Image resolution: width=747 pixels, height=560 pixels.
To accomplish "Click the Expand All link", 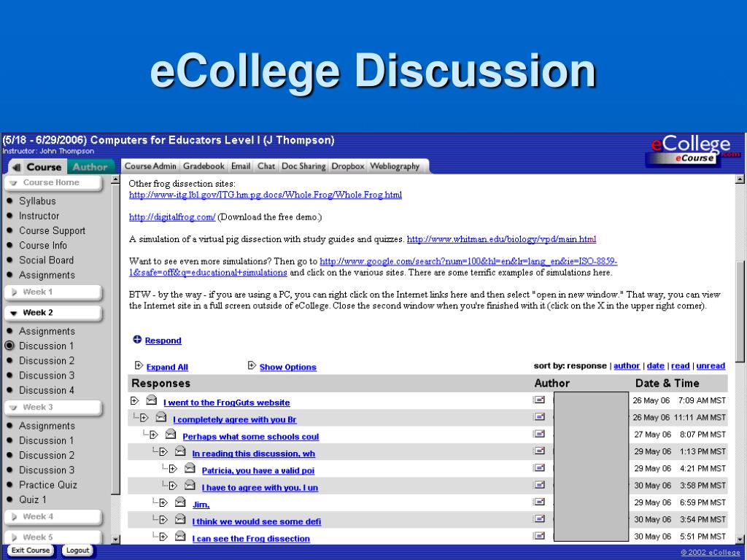I will [x=167, y=367].
